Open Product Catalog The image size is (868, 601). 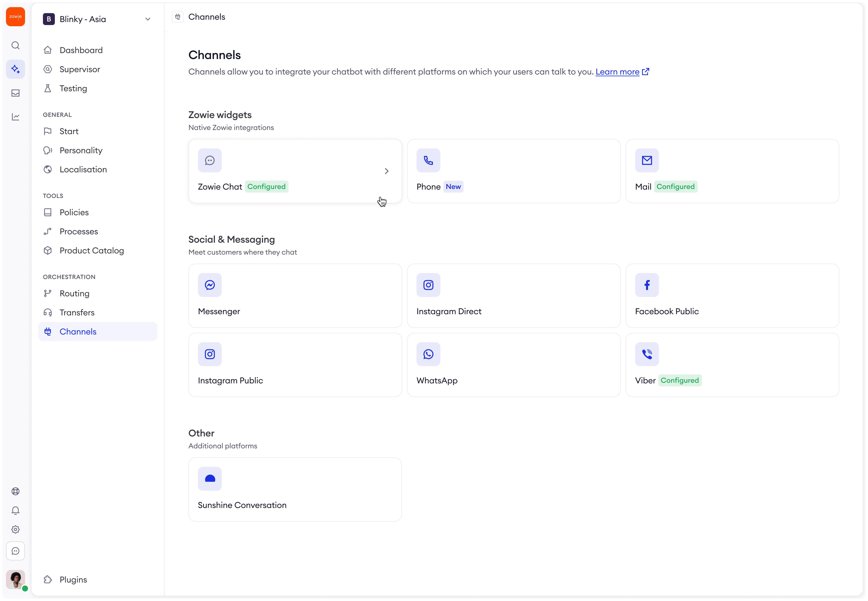(98, 251)
